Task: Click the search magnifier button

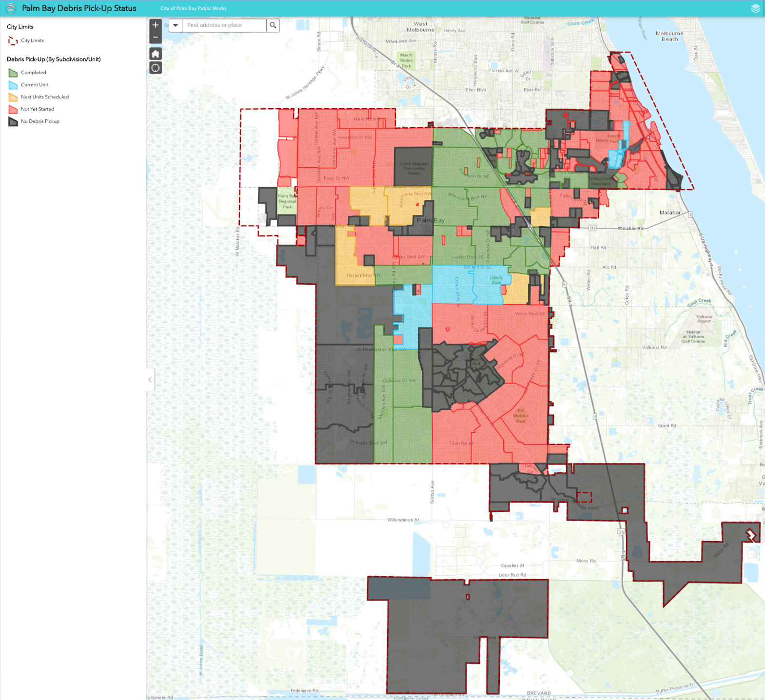Action: [273, 25]
